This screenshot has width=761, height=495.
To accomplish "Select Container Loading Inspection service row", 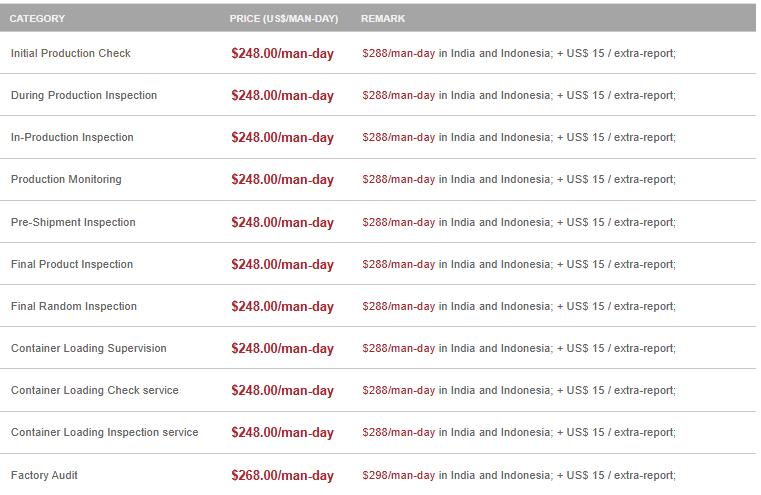I will 105,432.
